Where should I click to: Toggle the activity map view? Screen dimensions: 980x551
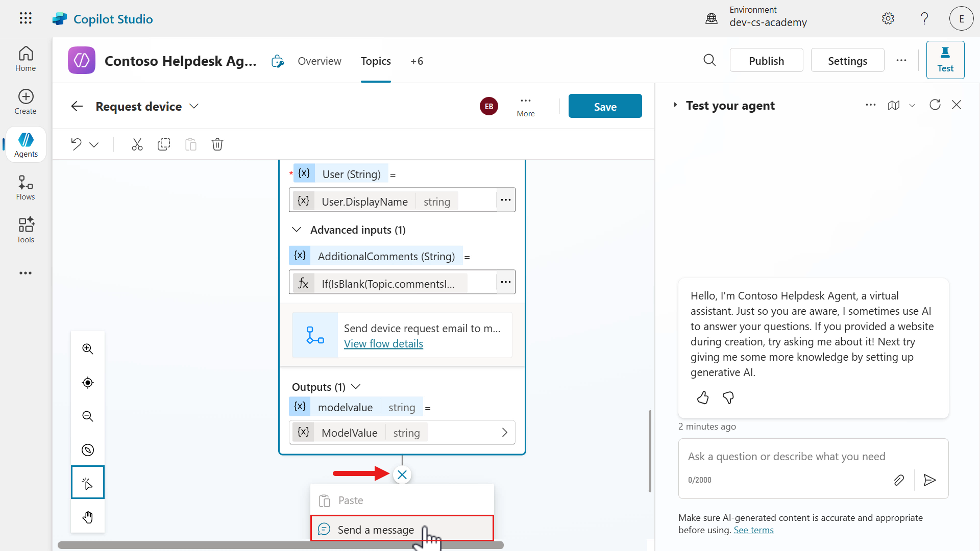tap(894, 105)
